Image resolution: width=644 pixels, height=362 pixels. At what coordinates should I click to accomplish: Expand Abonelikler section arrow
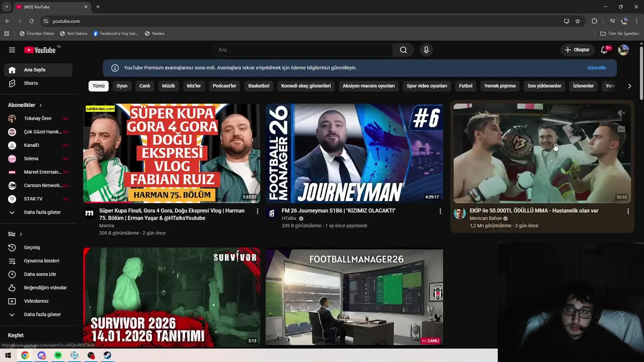(40, 105)
